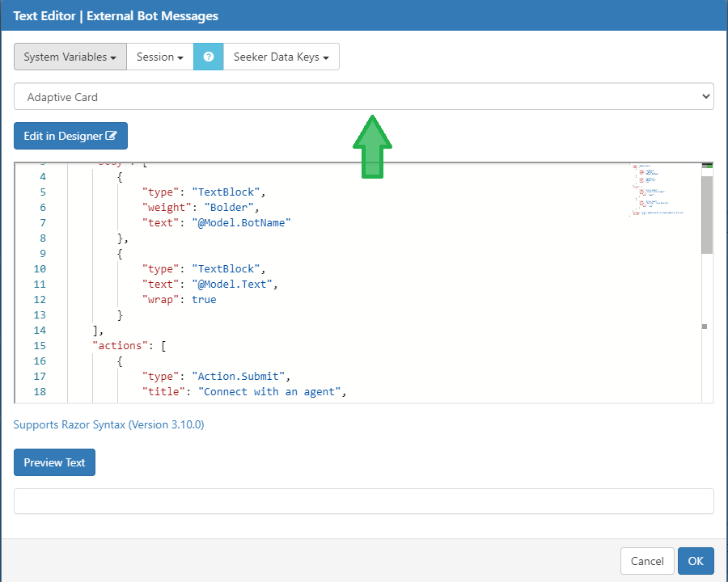Expand the Adaptive Card select box
The height and width of the screenshot is (582, 728).
[364, 96]
